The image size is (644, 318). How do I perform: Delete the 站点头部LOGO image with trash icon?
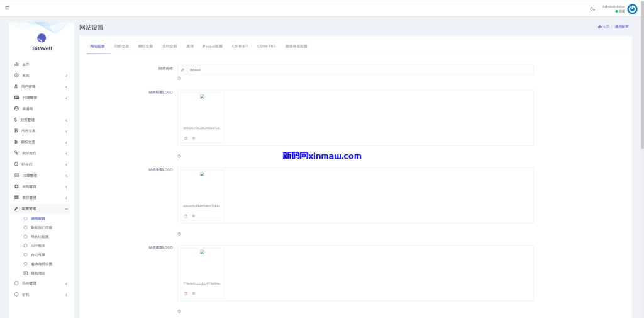click(x=186, y=216)
